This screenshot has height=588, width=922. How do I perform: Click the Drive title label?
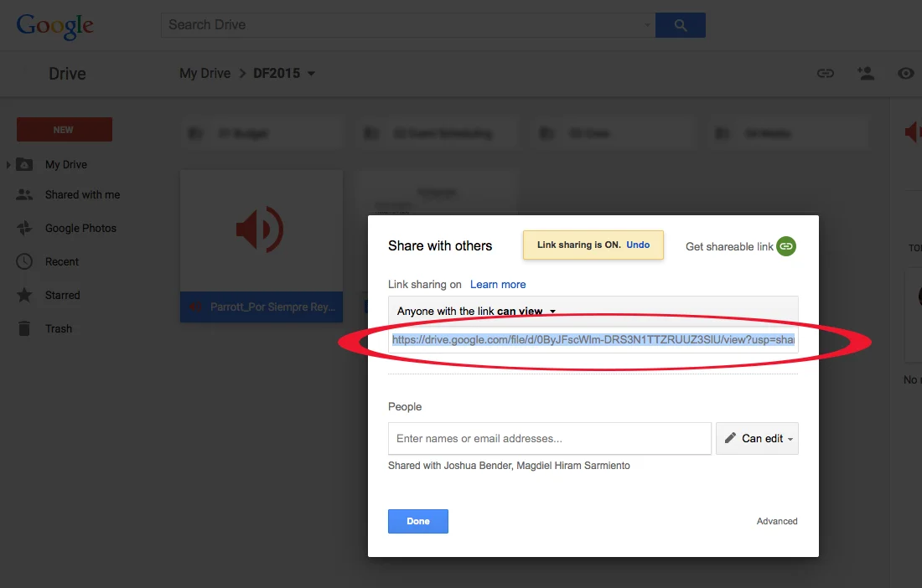click(x=67, y=74)
